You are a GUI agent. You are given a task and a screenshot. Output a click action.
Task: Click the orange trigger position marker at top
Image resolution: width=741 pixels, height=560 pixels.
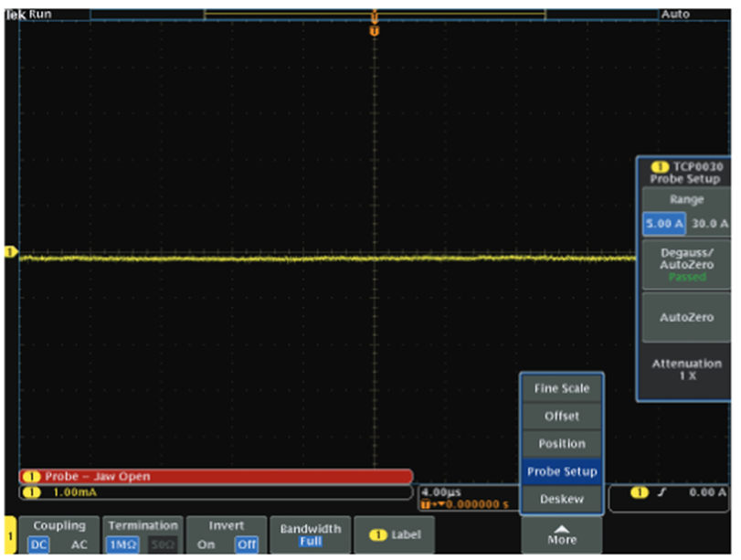click(373, 30)
